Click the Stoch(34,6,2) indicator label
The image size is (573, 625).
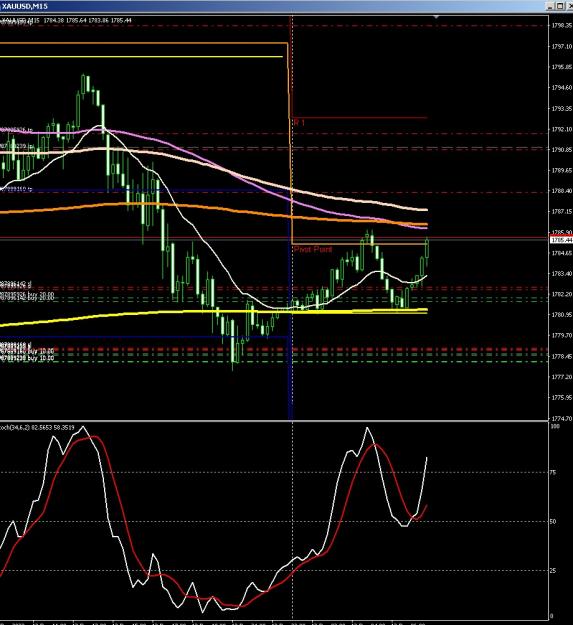[x=37, y=427]
